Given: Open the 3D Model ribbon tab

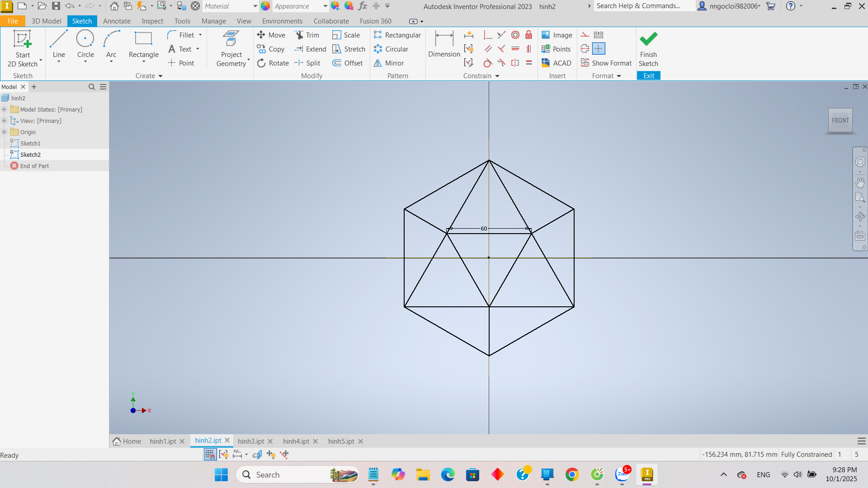Looking at the screenshot, I should (x=46, y=21).
